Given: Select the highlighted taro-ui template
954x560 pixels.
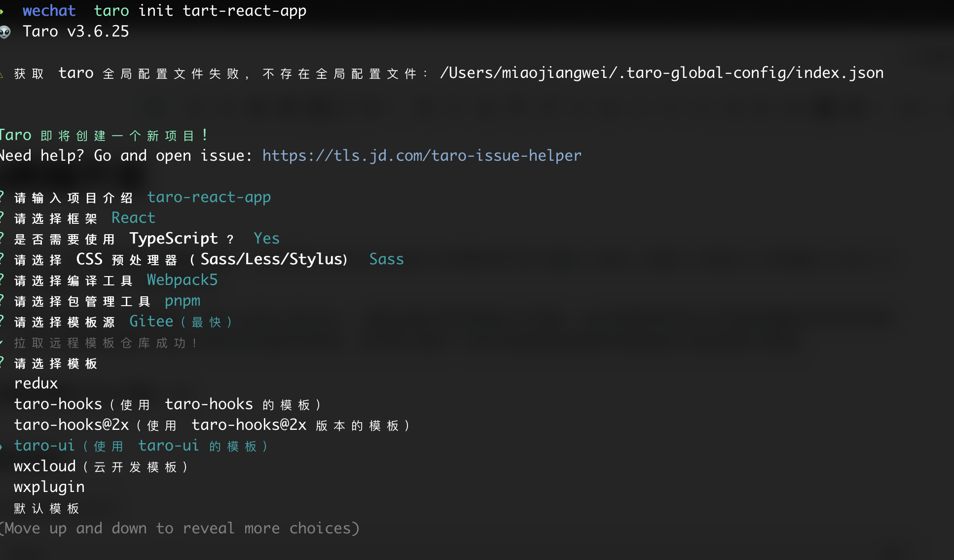Looking at the screenshot, I should coord(141,446).
